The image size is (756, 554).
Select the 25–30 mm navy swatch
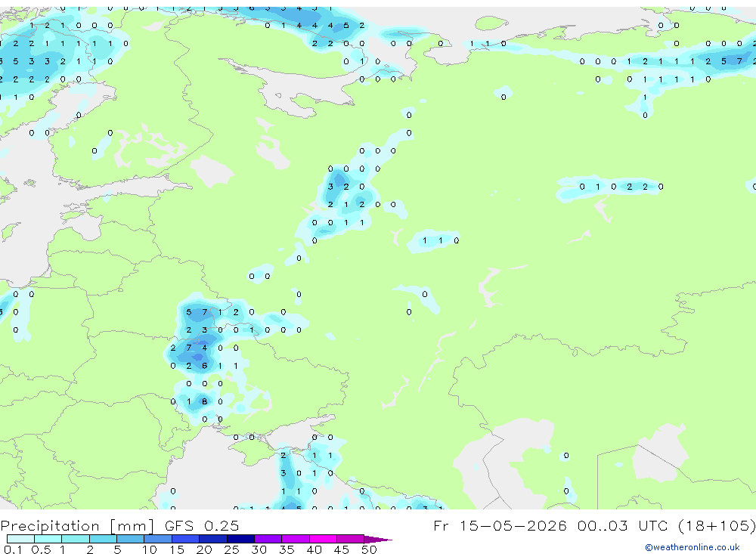coord(240,539)
